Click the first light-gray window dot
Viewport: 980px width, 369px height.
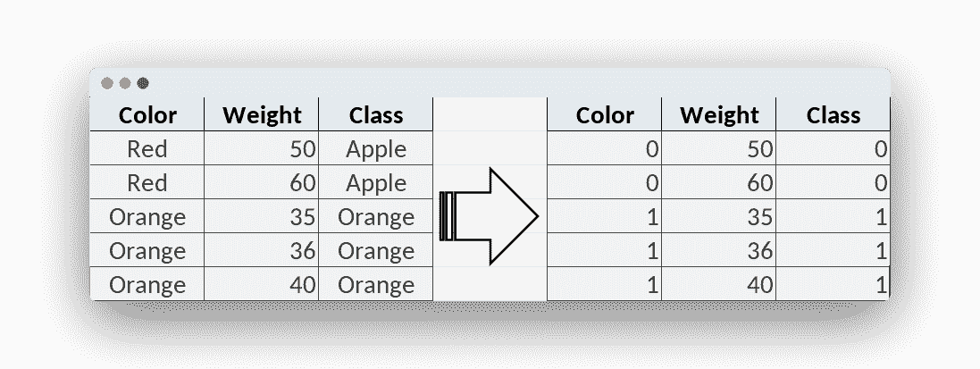click(x=107, y=83)
